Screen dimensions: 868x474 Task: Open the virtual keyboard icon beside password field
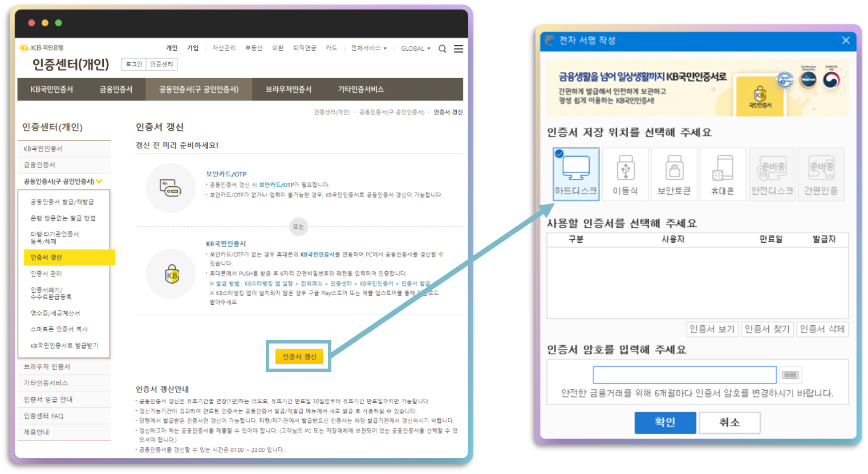(x=790, y=375)
